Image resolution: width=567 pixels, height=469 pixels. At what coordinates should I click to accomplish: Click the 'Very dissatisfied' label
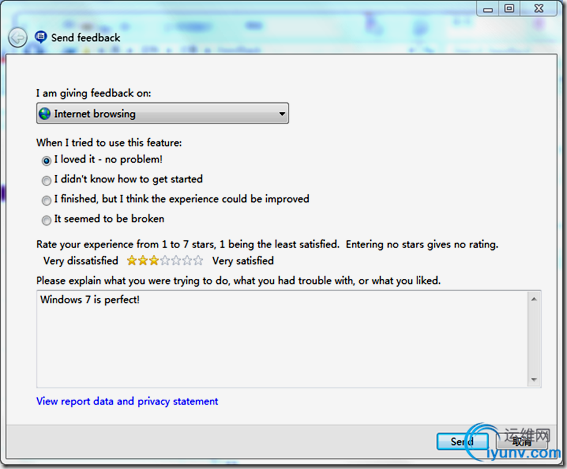81,261
